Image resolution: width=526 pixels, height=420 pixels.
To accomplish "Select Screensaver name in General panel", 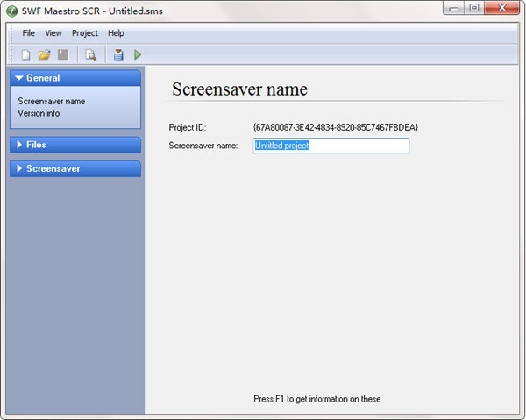I will pos(52,102).
